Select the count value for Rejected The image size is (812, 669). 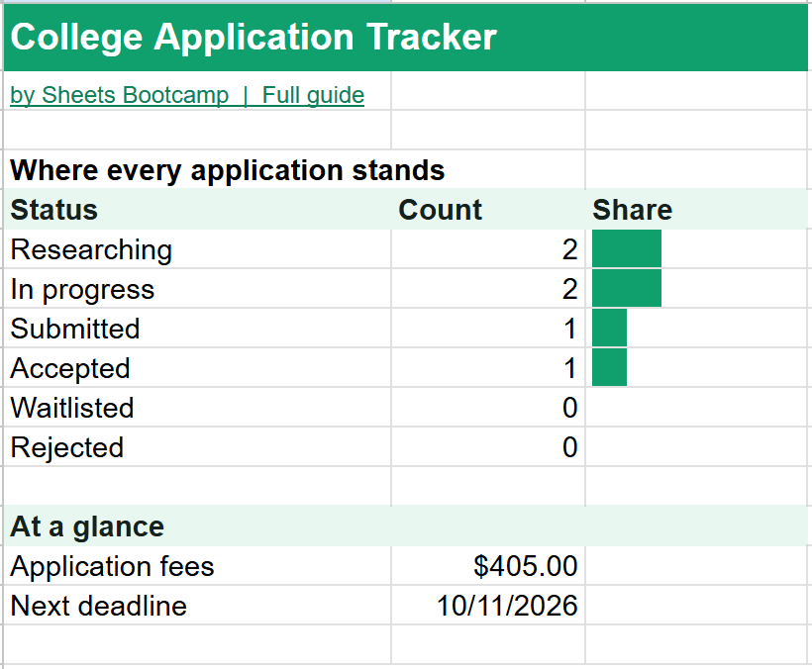[x=488, y=447]
